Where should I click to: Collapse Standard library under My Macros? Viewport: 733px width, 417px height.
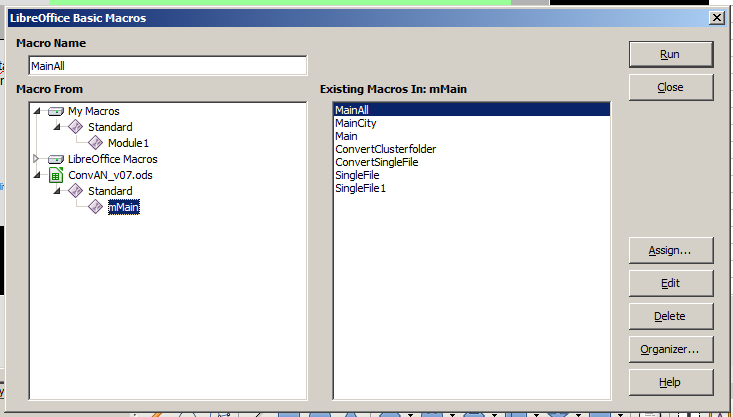pos(57,127)
